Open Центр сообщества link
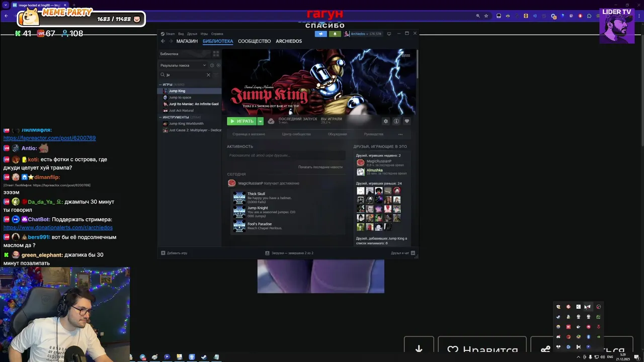This screenshot has width=644, height=362. tap(296, 134)
